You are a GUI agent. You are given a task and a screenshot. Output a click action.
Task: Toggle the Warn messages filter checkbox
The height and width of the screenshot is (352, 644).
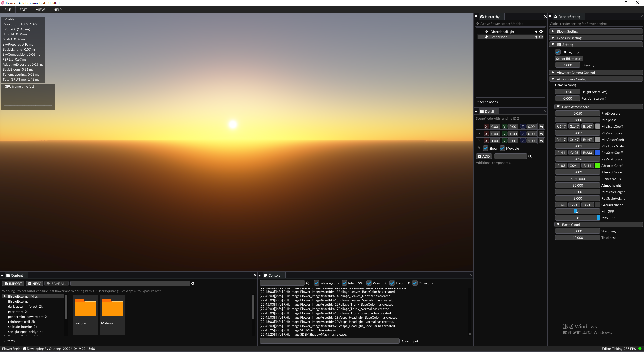(369, 283)
